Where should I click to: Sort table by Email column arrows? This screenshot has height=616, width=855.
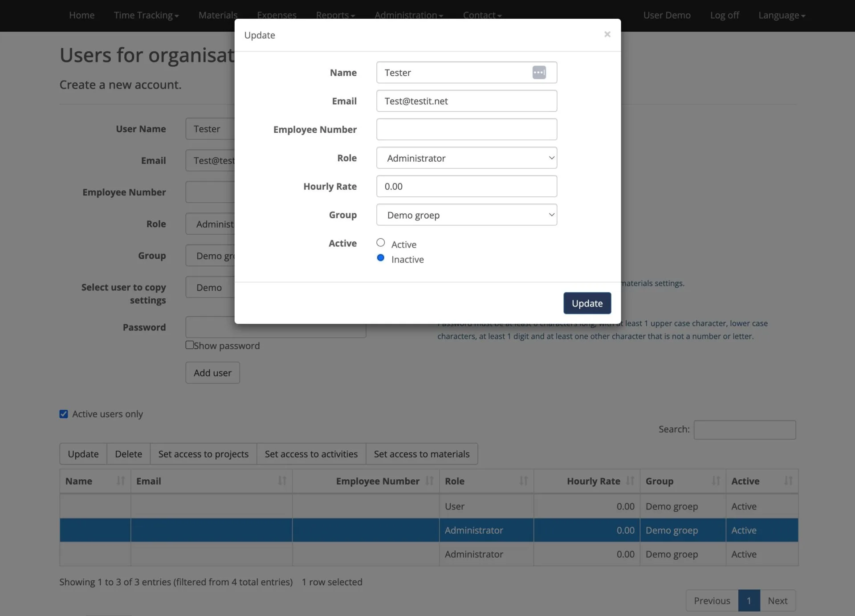(x=282, y=481)
